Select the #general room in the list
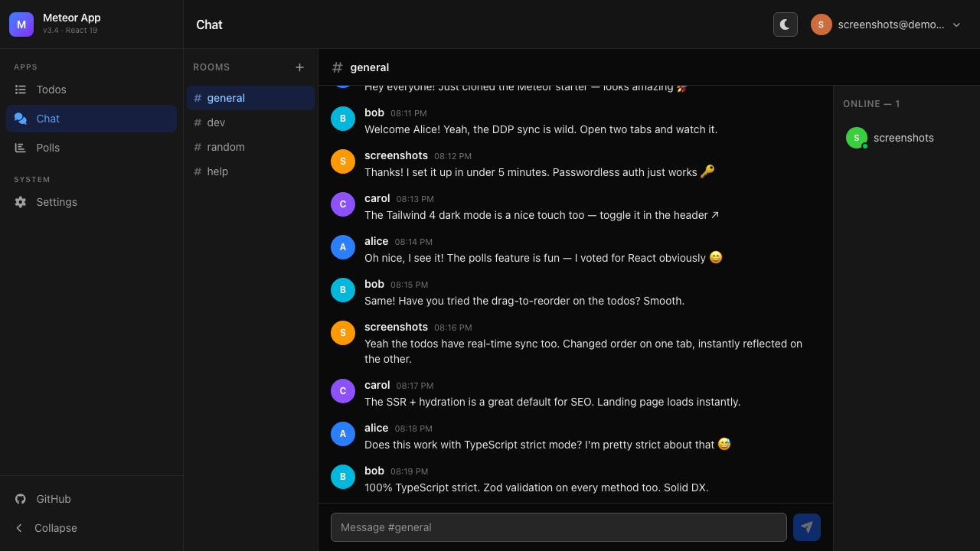 tap(227, 98)
